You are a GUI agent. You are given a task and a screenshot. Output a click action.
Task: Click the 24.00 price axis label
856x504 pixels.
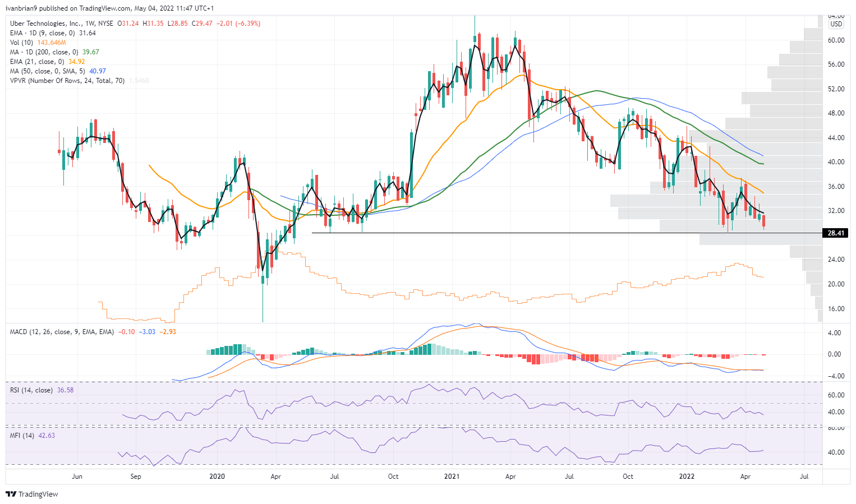[x=836, y=260]
